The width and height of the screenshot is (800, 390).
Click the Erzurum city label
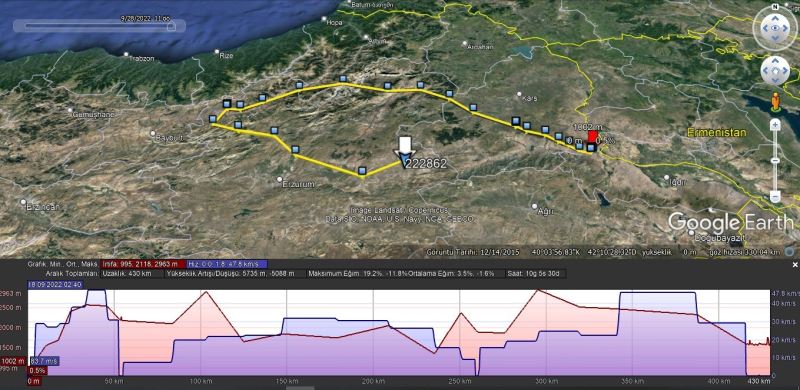[x=298, y=184]
